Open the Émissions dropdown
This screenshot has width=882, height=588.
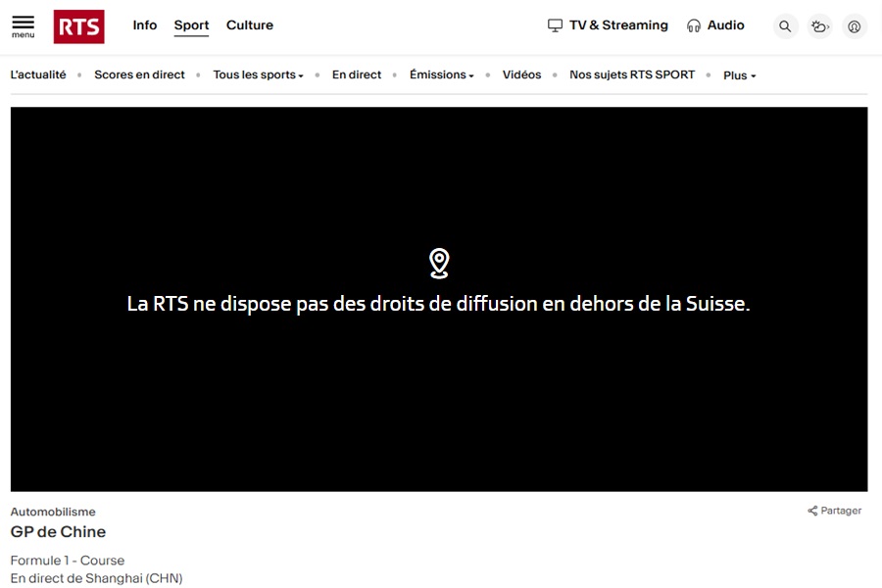pyautogui.click(x=440, y=74)
